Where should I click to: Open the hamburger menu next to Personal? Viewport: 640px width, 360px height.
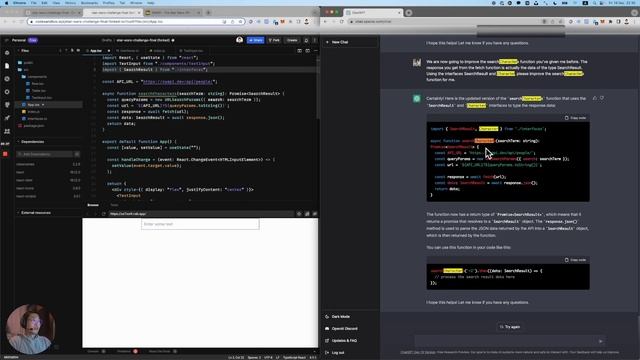click(x=6, y=40)
